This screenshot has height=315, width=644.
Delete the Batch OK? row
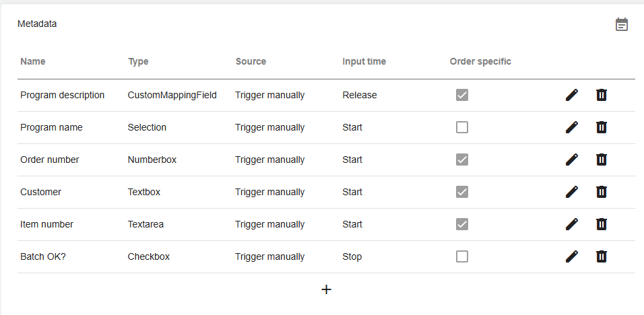point(602,256)
